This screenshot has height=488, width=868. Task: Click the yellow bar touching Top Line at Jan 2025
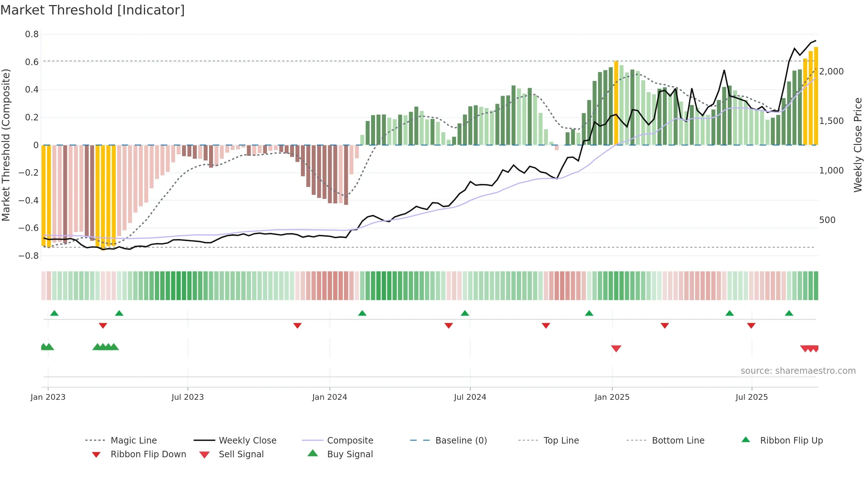coord(616,103)
